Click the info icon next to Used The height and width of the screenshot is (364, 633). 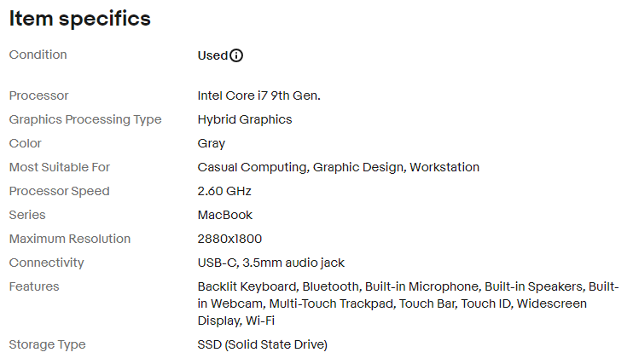click(236, 55)
